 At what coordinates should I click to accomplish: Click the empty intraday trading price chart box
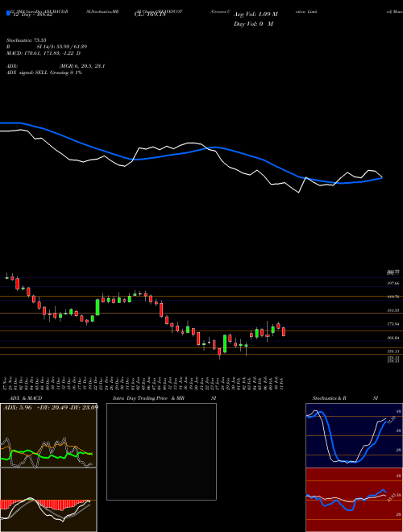161,451
